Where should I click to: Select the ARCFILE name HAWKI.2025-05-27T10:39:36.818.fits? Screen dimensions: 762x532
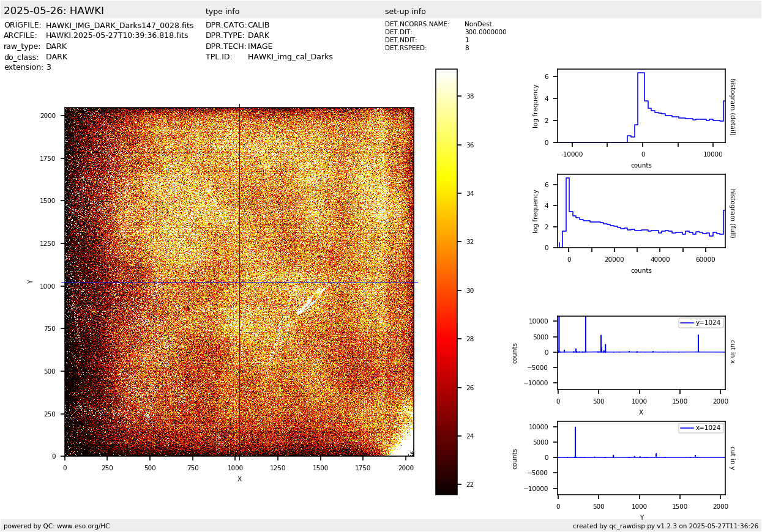tap(117, 36)
